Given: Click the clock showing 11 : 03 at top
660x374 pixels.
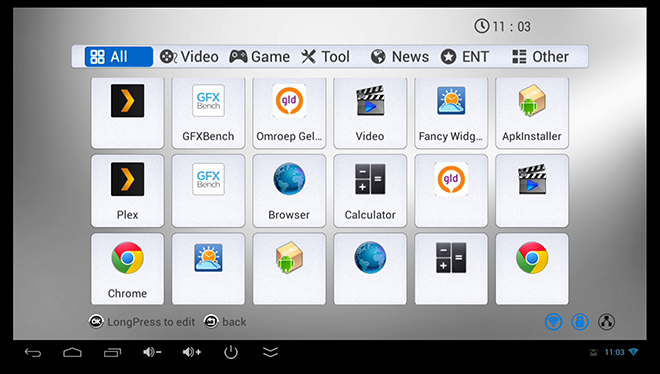Looking at the screenshot, I should [x=503, y=27].
